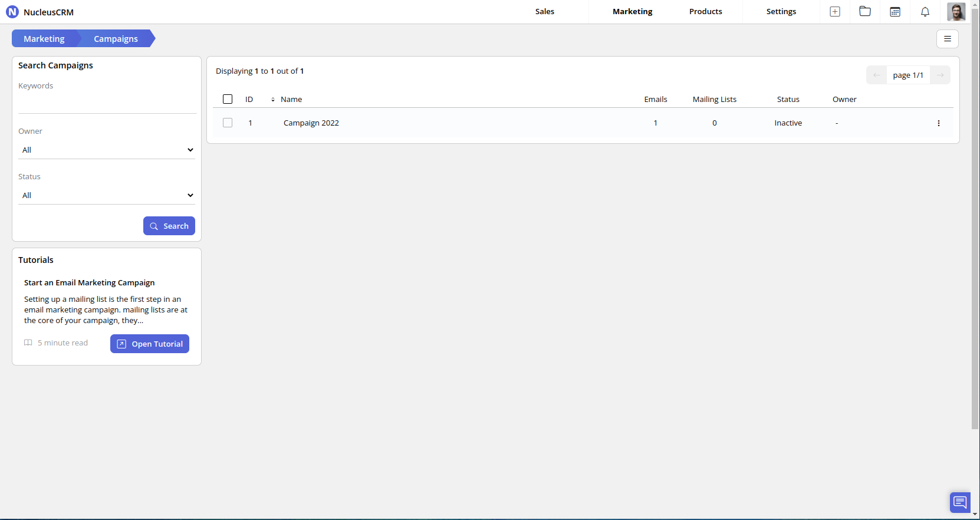Click the Emails count for Campaign 2022
The height and width of the screenshot is (520, 980).
point(655,123)
